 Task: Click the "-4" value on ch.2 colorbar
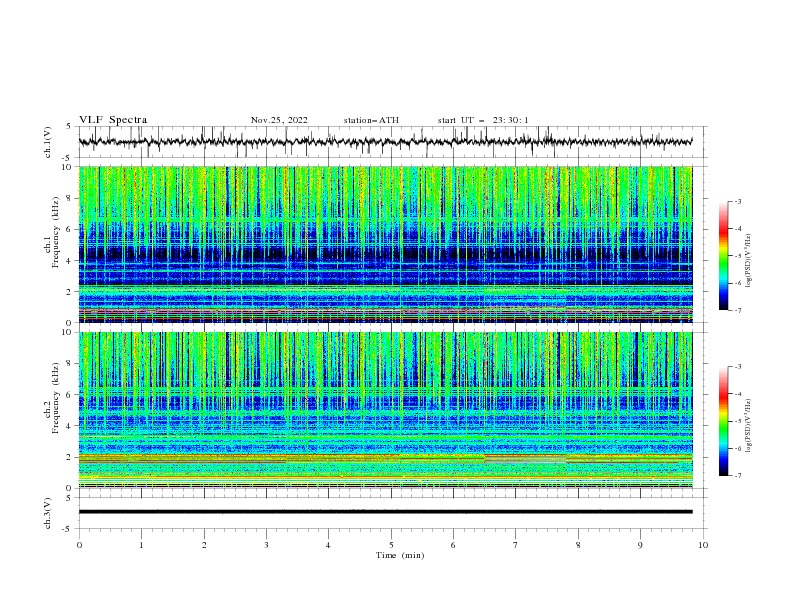click(x=738, y=394)
